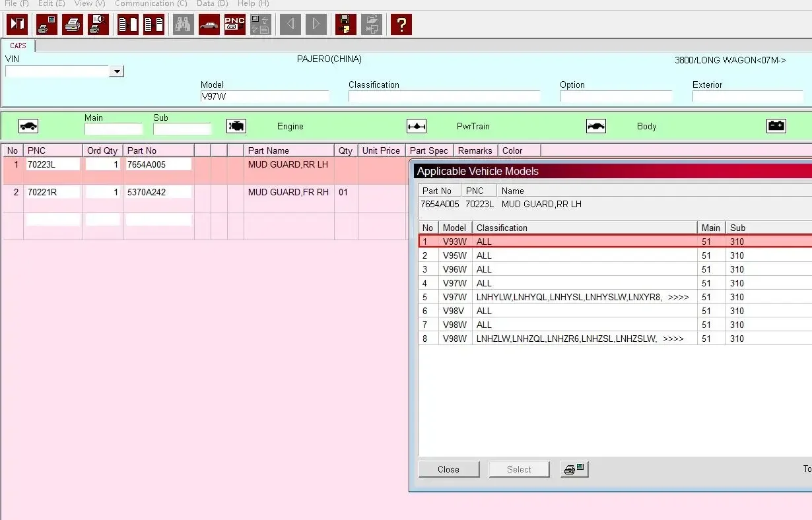Click the Model field containing V97W
This screenshot has height=520, width=812.
pyautogui.click(x=265, y=96)
